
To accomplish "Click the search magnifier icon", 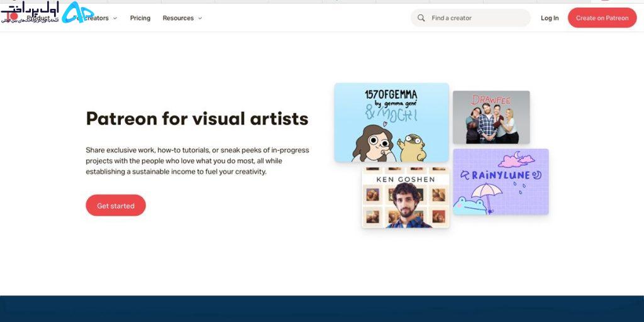I will point(421,18).
